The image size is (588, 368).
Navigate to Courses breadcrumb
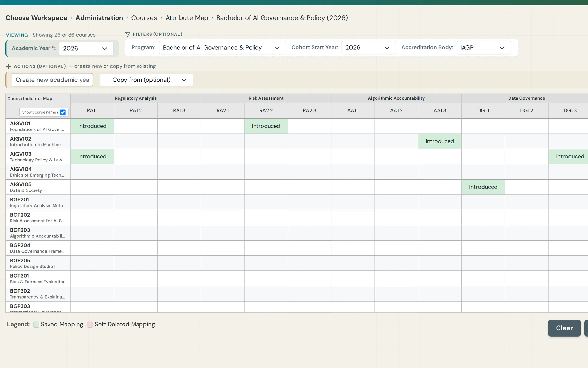[144, 18]
